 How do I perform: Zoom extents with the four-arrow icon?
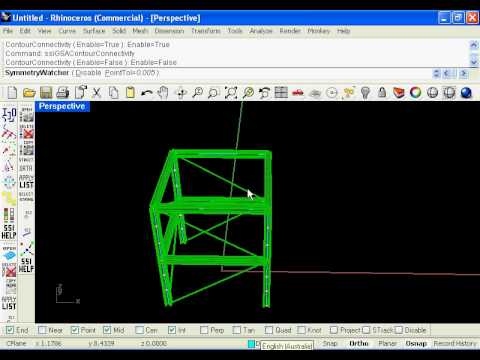click(x=231, y=92)
